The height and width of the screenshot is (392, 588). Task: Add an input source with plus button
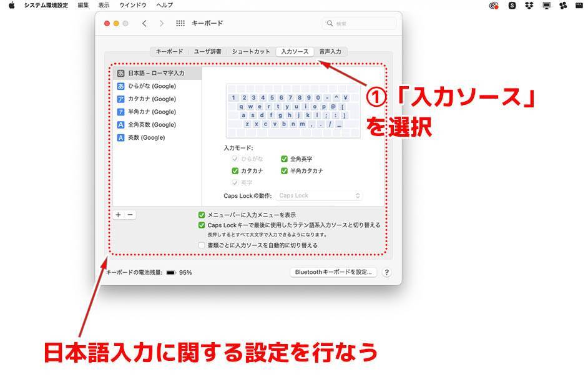(x=118, y=215)
